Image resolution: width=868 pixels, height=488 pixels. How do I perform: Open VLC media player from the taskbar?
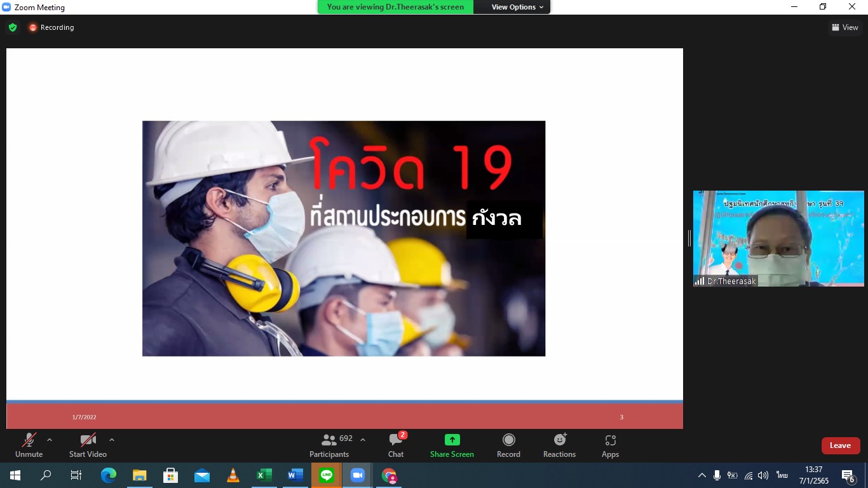[233, 475]
